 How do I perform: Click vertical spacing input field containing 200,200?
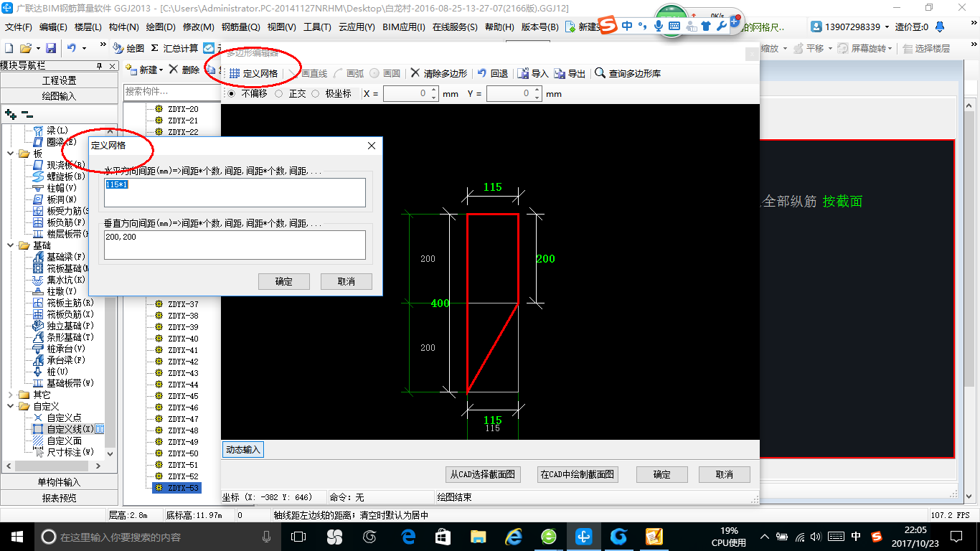235,245
